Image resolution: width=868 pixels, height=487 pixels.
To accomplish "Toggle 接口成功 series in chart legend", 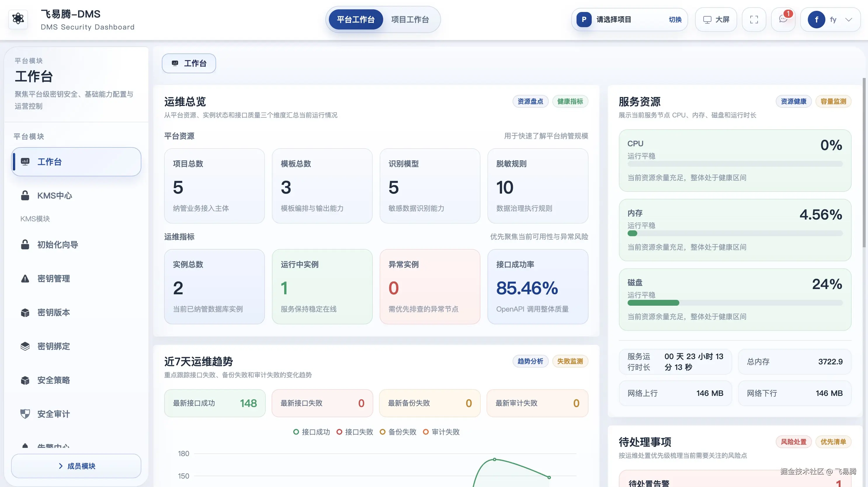I will coord(312,432).
